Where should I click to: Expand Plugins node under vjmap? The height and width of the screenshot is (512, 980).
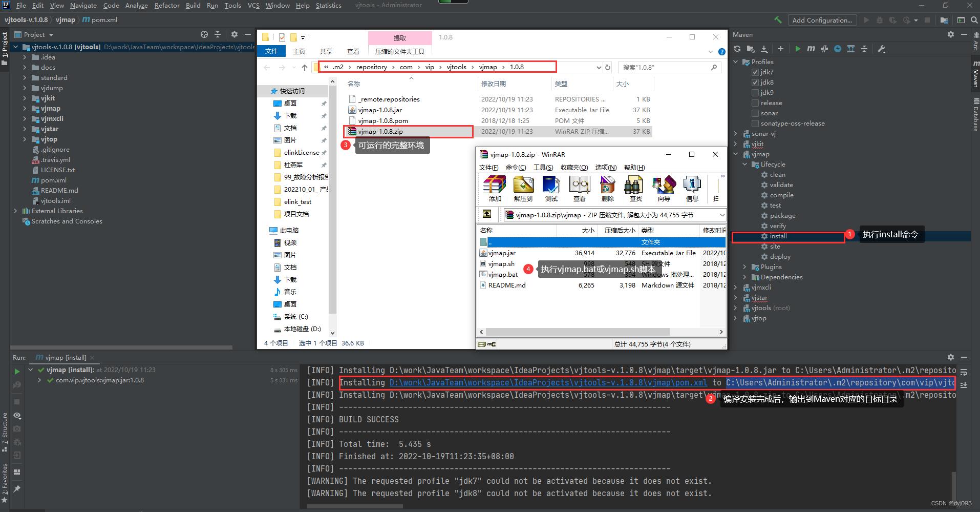(745, 267)
